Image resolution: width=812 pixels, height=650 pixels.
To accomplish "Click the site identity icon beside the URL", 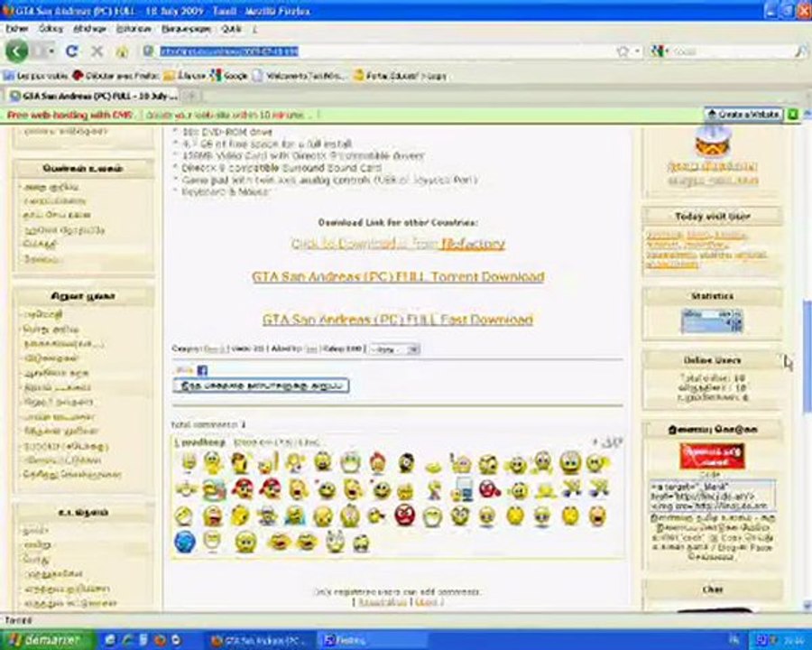I will pyautogui.click(x=148, y=51).
